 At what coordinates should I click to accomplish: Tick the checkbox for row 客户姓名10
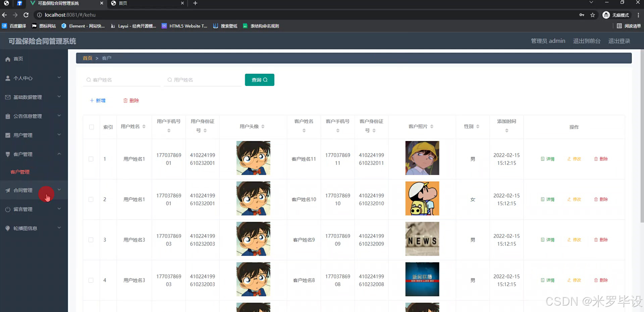[91, 199]
